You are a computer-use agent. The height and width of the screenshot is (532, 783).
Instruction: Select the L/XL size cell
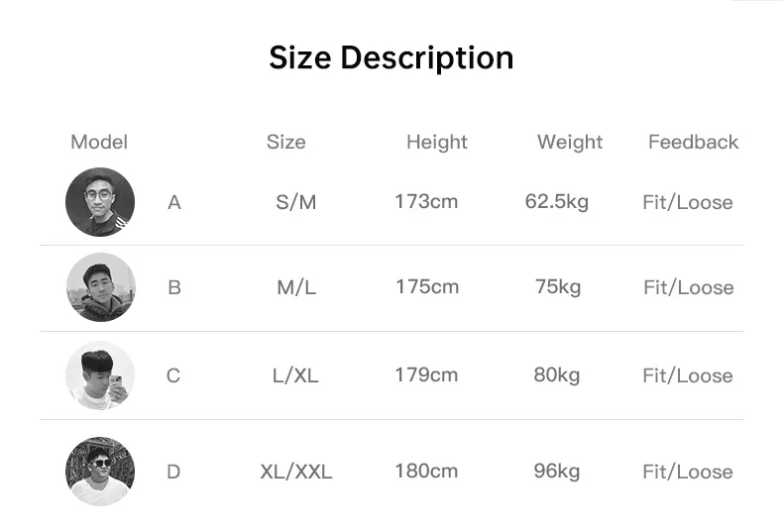[x=295, y=375]
